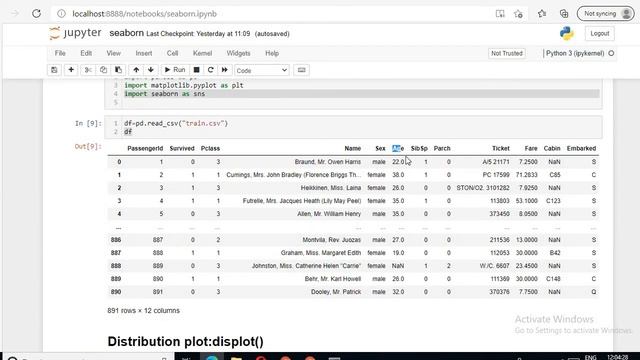Move selected cell up arrow
Screen dimensions: 640x360
pyautogui.click(x=136, y=70)
